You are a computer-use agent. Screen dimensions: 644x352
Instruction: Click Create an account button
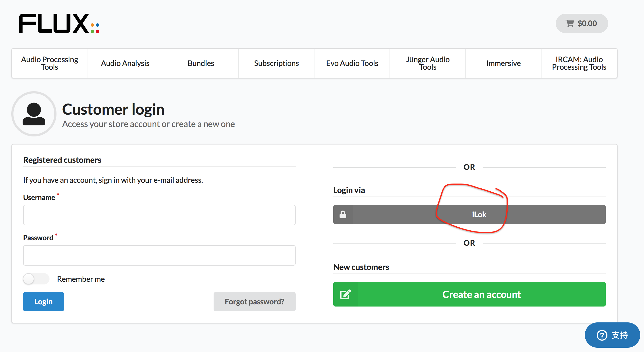[469, 294]
